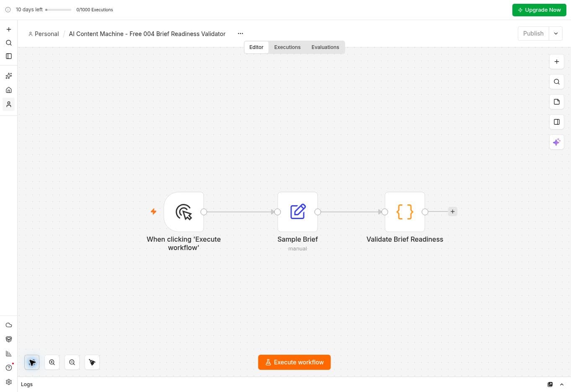The height and width of the screenshot is (392, 571).
Task: Toggle the right side panel icon
Action: (557, 122)
